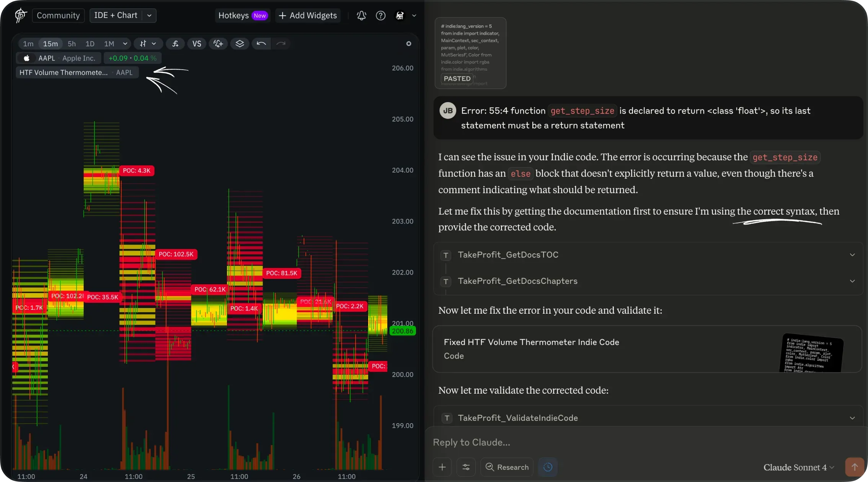Screen dimensions: 868x482
Task: Click the Add Widgets button
Action: point(308,15)
